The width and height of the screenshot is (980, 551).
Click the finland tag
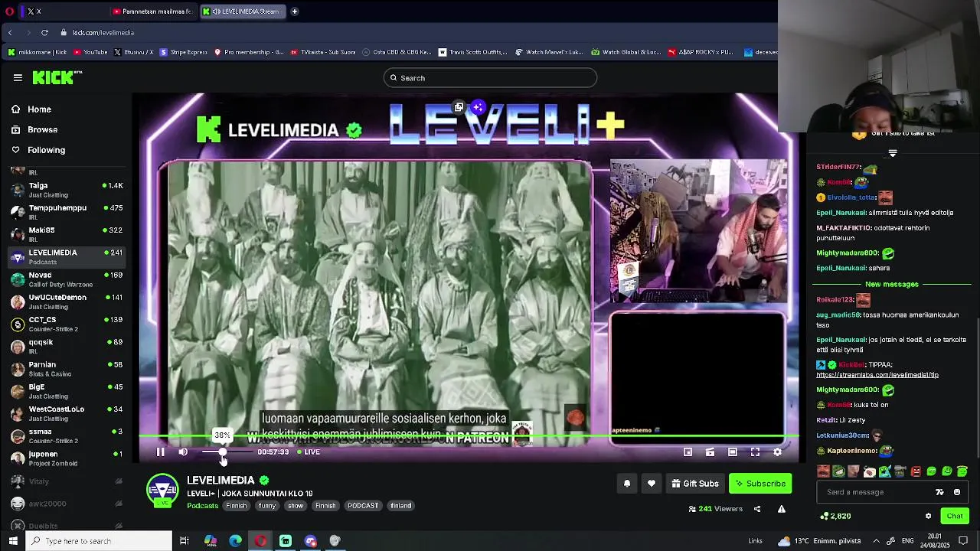(x=401, y=506)
